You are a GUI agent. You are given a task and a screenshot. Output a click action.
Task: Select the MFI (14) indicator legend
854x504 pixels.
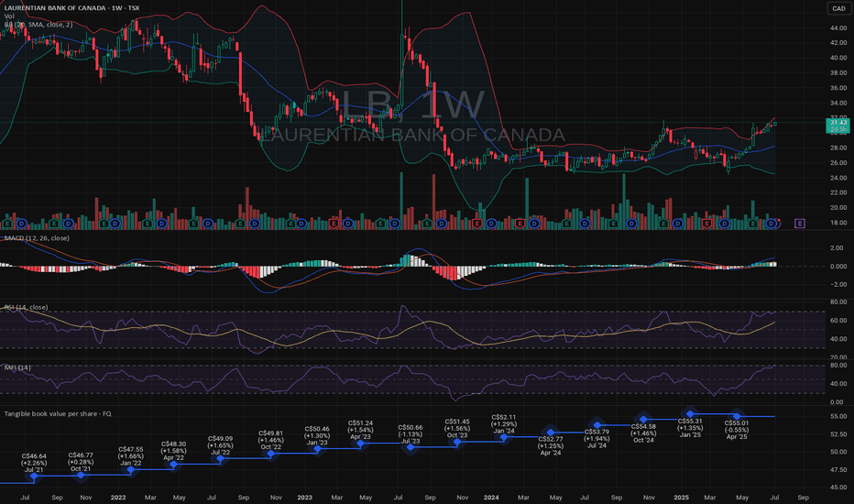click(17, 367)
